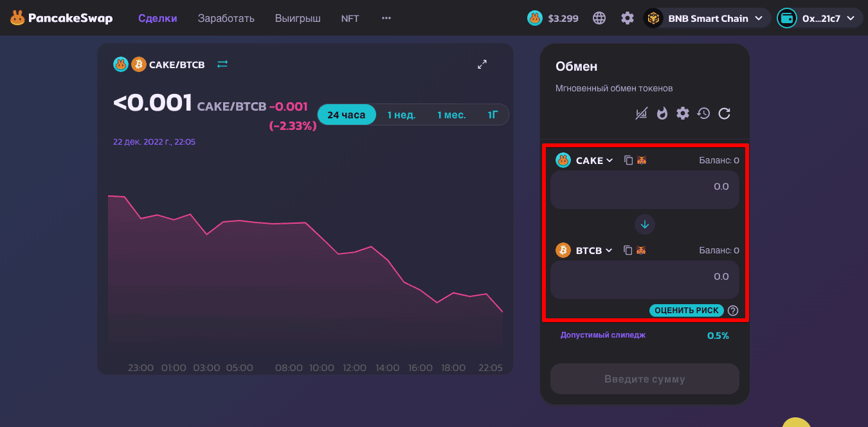Open the BTCB token selector dropdown

point(584,250)
